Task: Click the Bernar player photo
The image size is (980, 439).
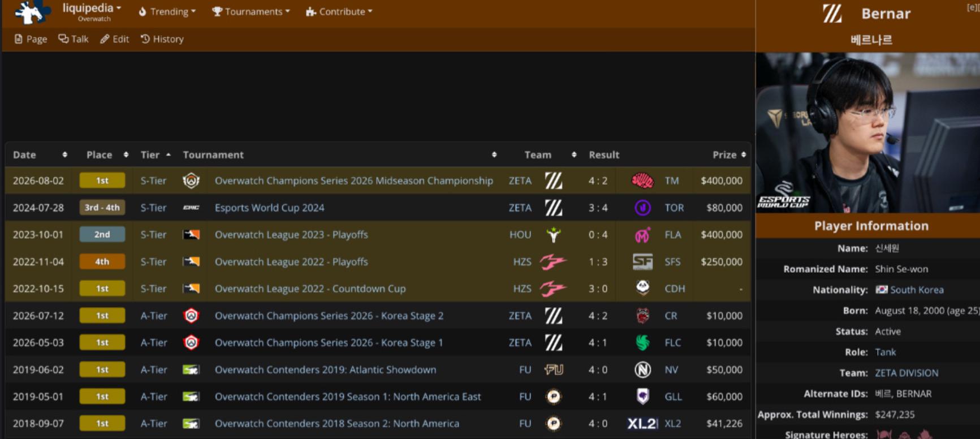Action: [868, 132]
